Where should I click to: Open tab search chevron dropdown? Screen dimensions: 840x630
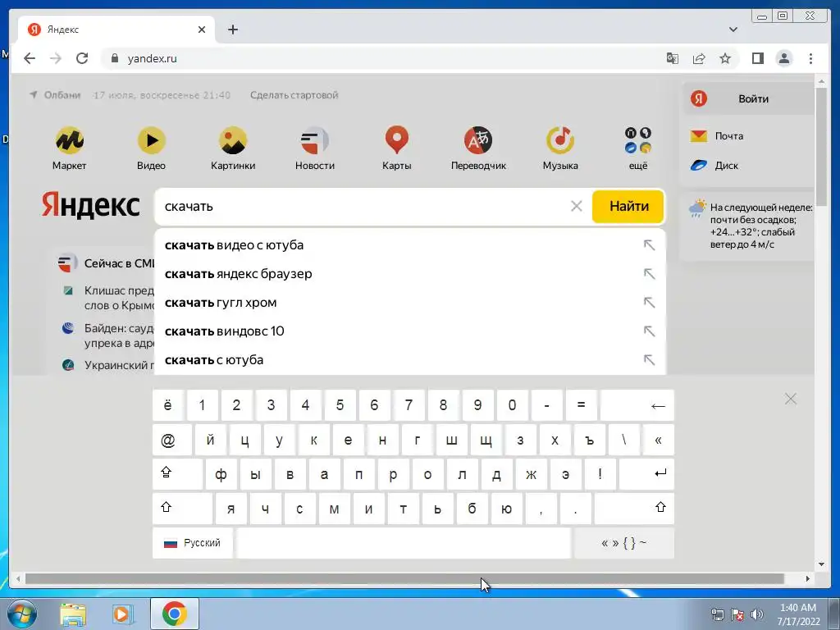point(733,30)
